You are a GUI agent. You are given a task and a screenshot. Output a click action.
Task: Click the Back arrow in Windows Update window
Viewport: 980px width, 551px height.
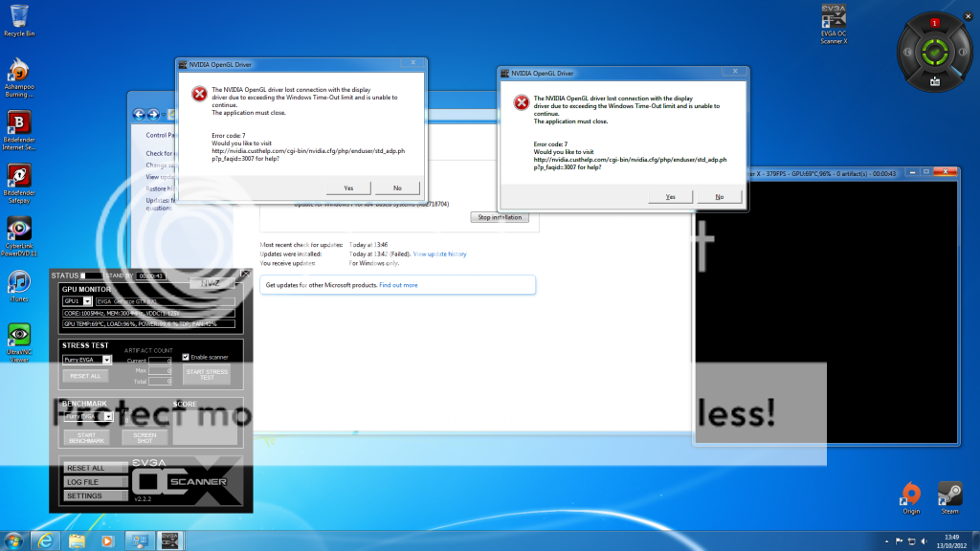(139, 115)
